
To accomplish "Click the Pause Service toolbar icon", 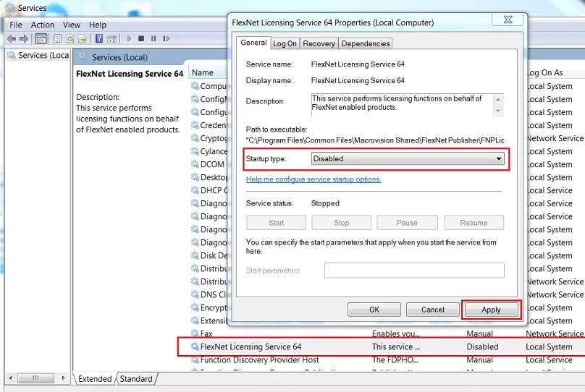I will pos(153,38).
